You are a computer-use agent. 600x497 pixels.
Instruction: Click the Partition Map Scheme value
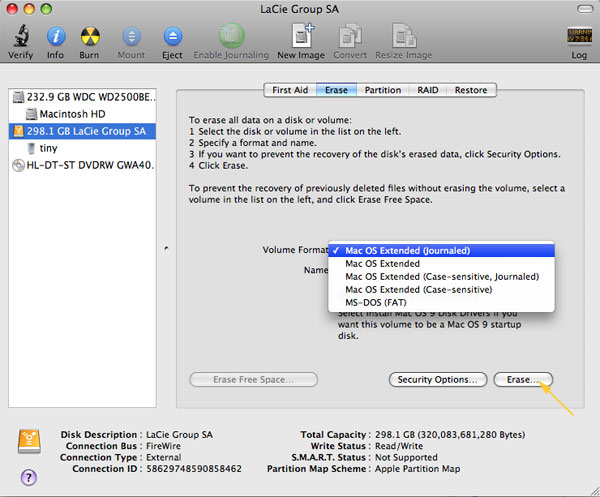tap(417, 469)
